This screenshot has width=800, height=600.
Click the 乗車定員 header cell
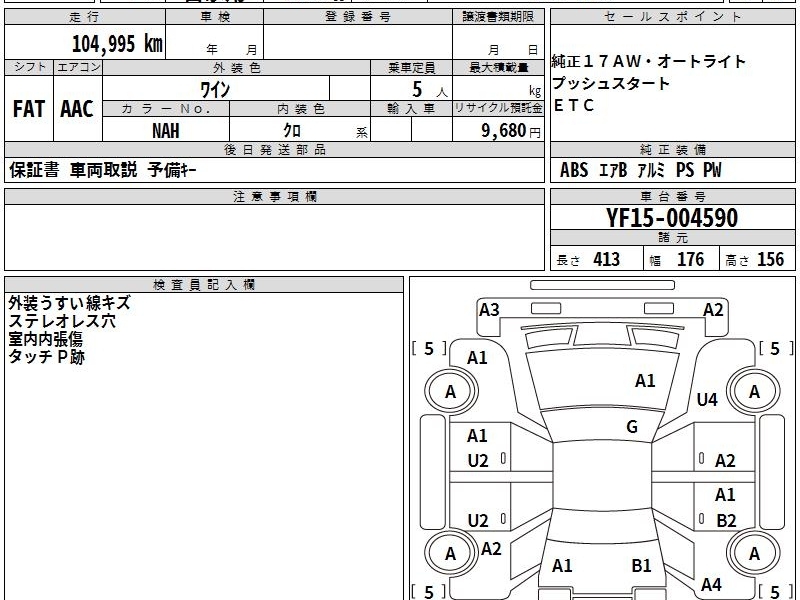pos(412,67)
